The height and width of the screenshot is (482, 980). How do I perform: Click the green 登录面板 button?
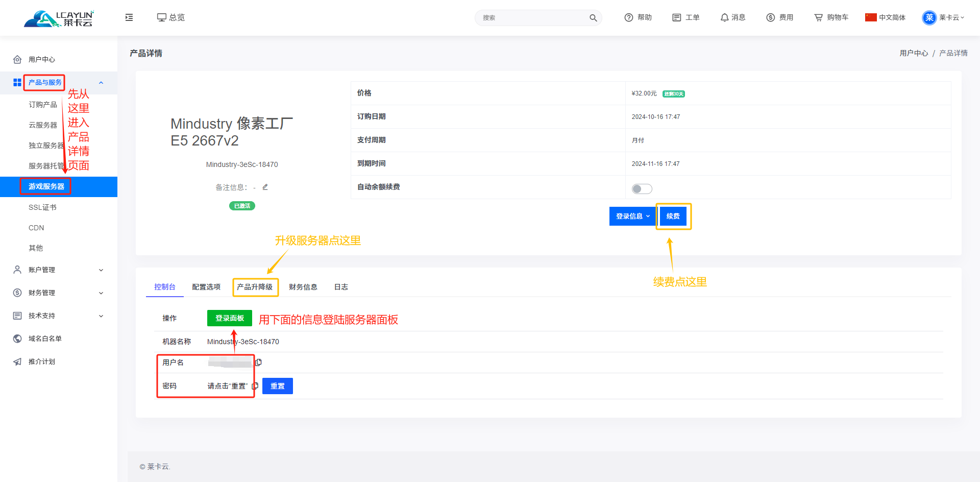click(x=230, y=318)
